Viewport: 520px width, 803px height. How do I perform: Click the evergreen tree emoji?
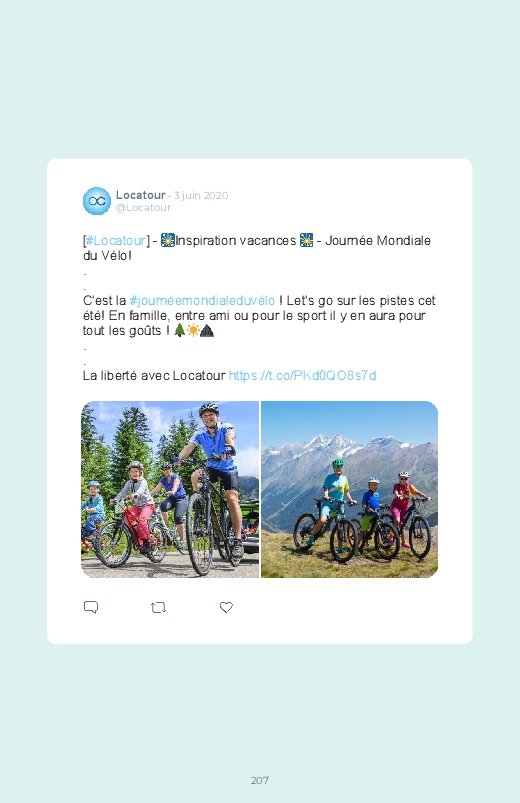(179, 330)
